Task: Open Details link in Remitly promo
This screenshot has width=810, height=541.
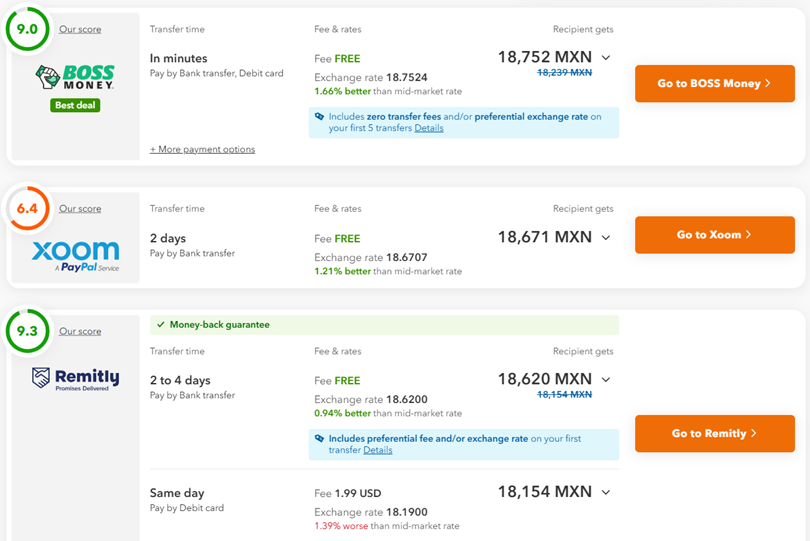Action: [x=378, y=450]
